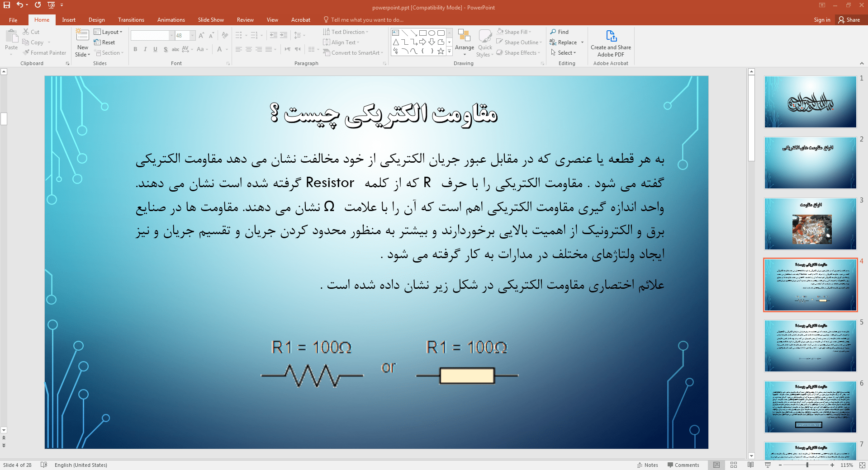Switch to the Animations tab

pyautogui.click(x=171, y=20)
